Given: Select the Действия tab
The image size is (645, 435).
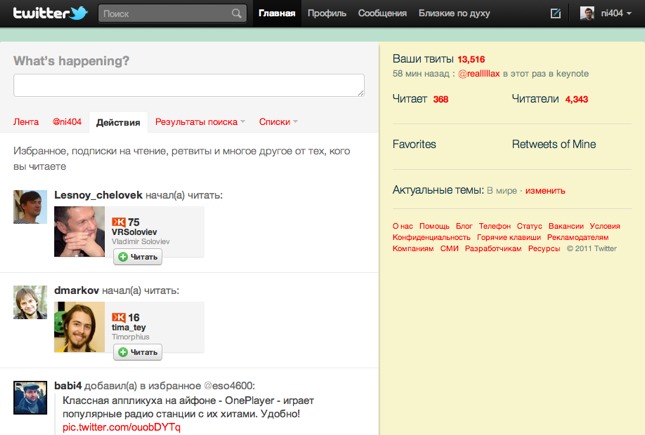Looking at the screenshot, I should coord(118,122).
